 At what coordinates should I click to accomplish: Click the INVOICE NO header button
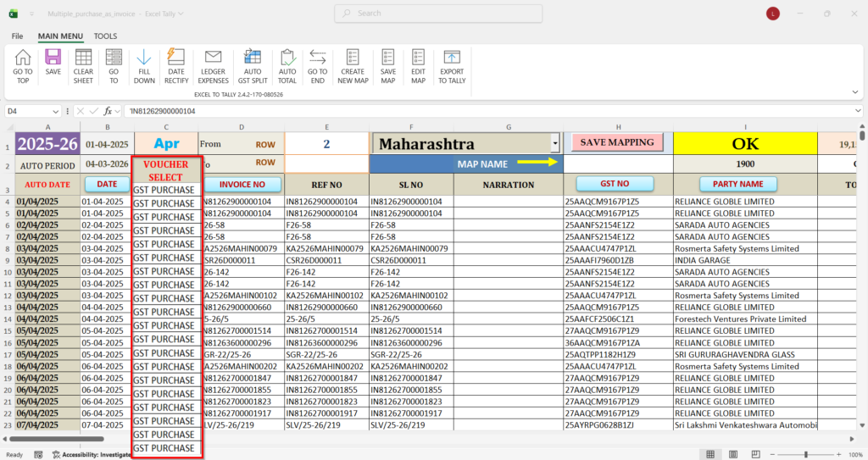(242, 185)
